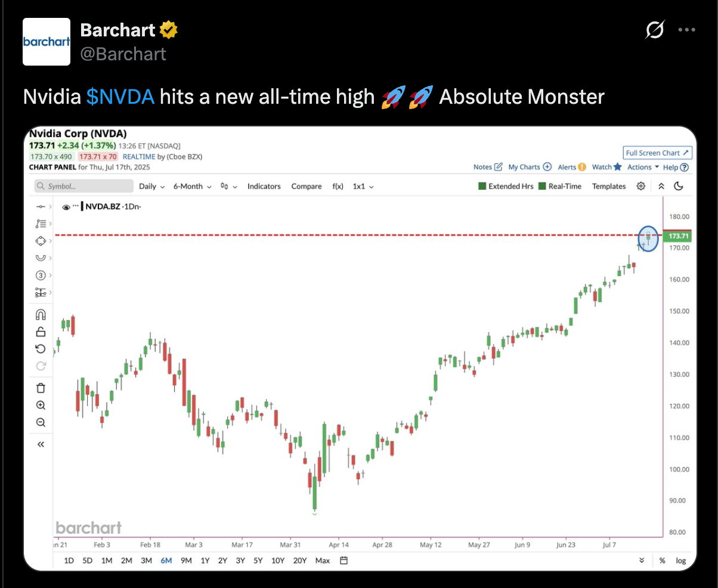The height and width of the screenshot is (588, 718).
Task: Click the green 173.71 price label
Action: click(679, 236)
